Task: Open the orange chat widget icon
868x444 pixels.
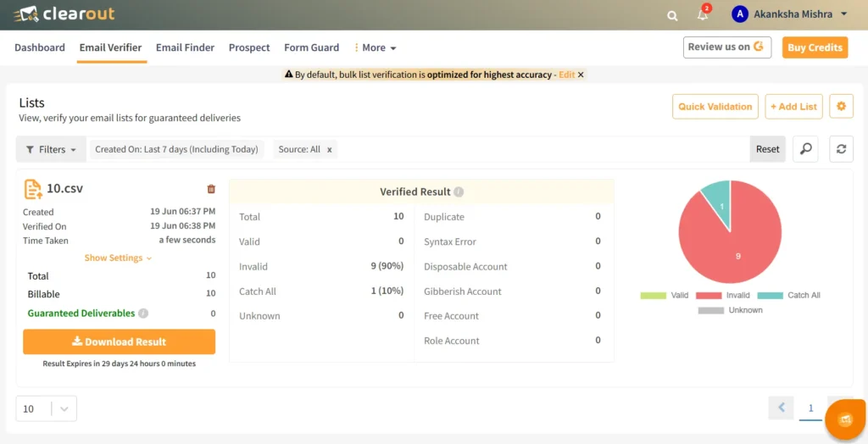Action: pyautogui.click(x=845, y=419)
